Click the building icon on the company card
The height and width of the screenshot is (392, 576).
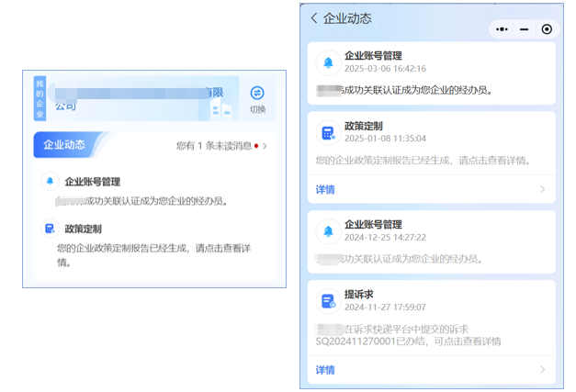point(220,109)
